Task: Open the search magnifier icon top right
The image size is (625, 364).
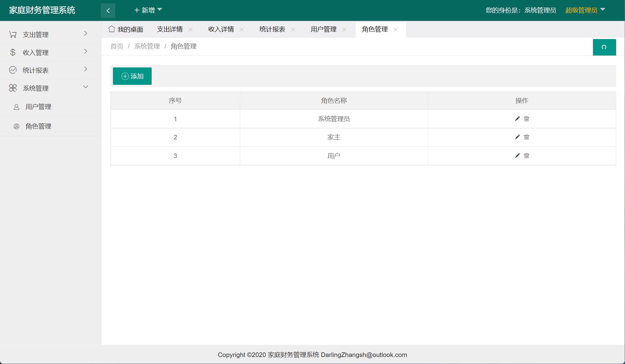Action: [605, 47]
